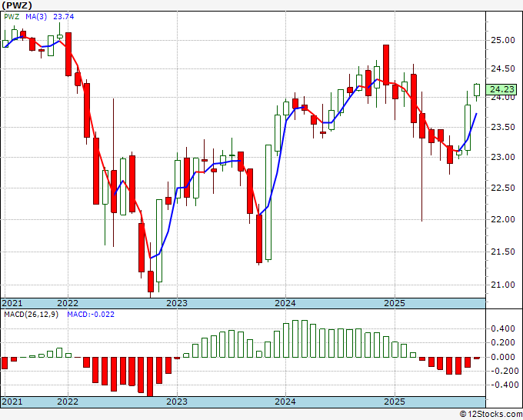Image resolution: width=523 pixels, height=420 pixels.
Task: Click the 23.00 price axis label
Action: pyautogui.click(x=503, y=157)
